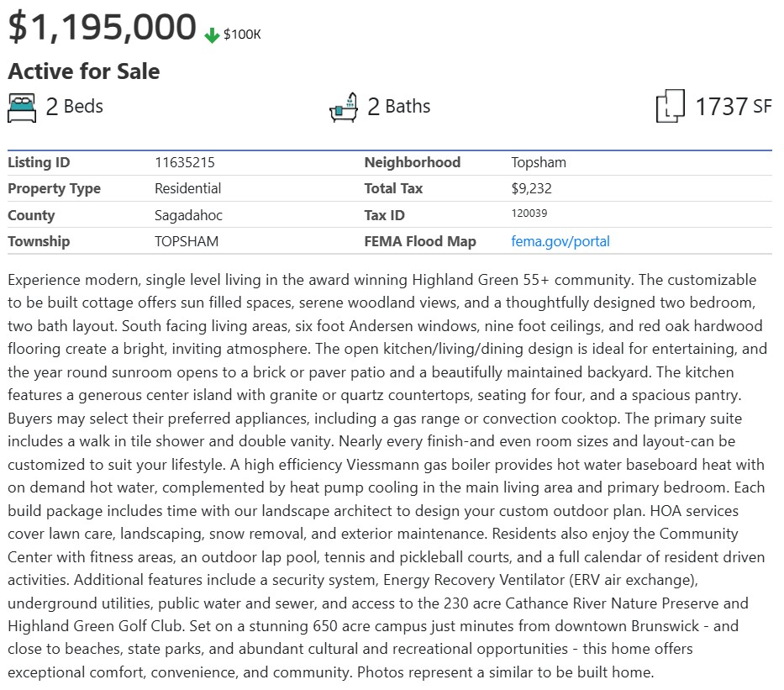
Task: Click the County value Sagadahoc
Action: pyautogui.click(x=188, y=215)
